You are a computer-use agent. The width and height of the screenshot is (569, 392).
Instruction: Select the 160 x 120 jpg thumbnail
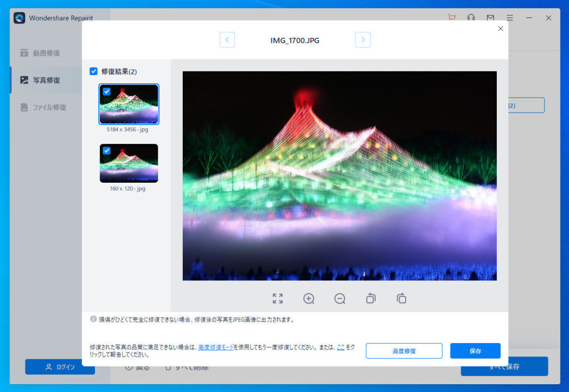[129, 163]
